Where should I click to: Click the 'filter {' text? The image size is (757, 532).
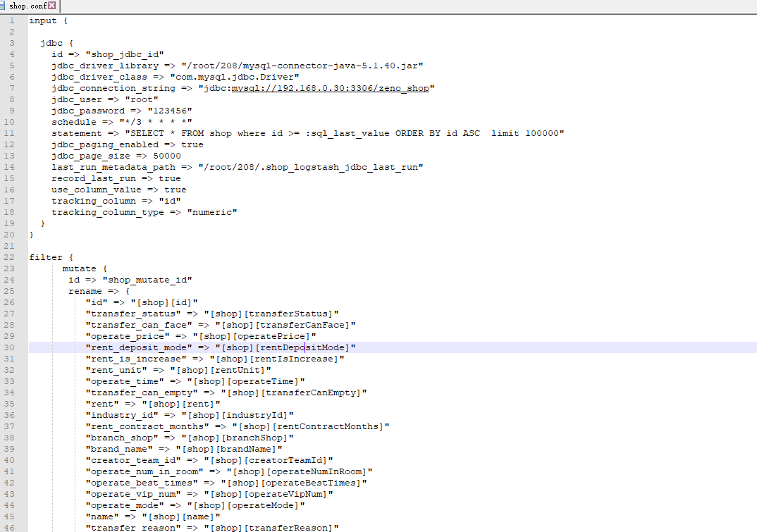51,257
